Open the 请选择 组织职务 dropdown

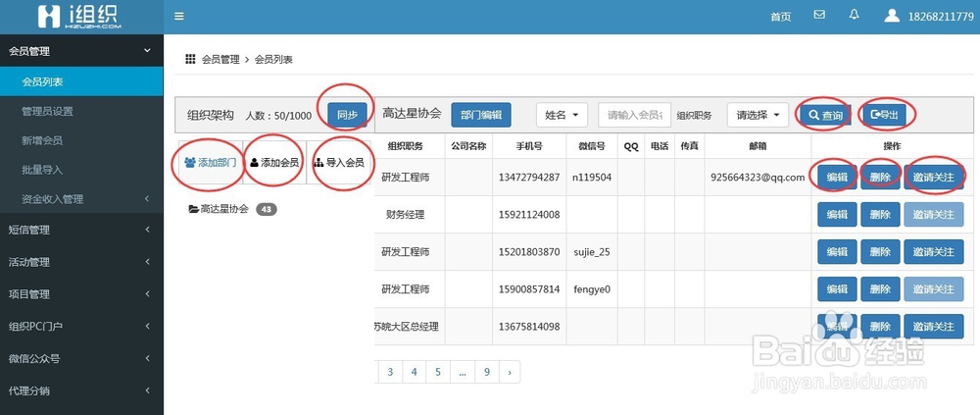[x=758, y=115]
